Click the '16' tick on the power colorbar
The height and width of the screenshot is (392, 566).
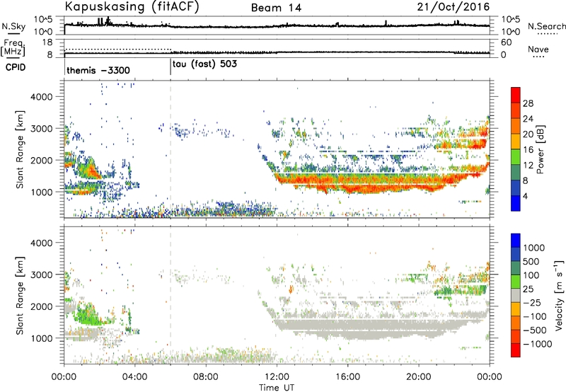click(x=528, y=150)
